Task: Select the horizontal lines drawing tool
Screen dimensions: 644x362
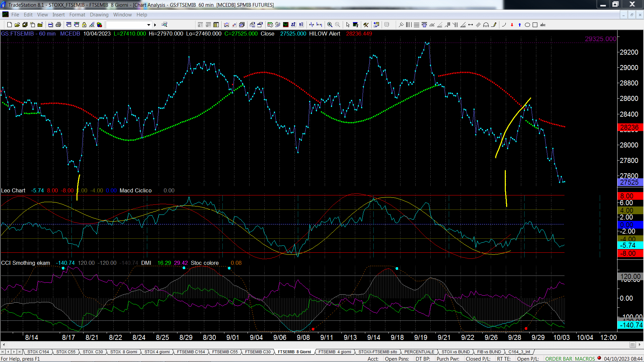Action: pyautogui.click(x=416, y=25)
